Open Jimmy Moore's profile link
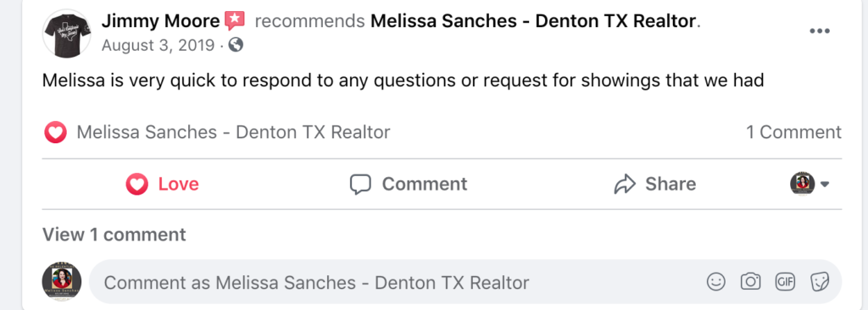 (x=160, y=21)
